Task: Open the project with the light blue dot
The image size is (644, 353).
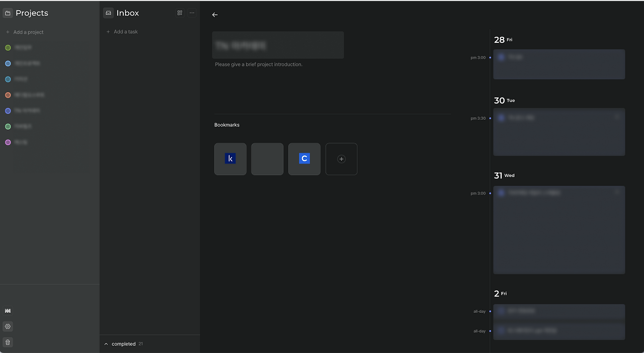Action: 23,63
